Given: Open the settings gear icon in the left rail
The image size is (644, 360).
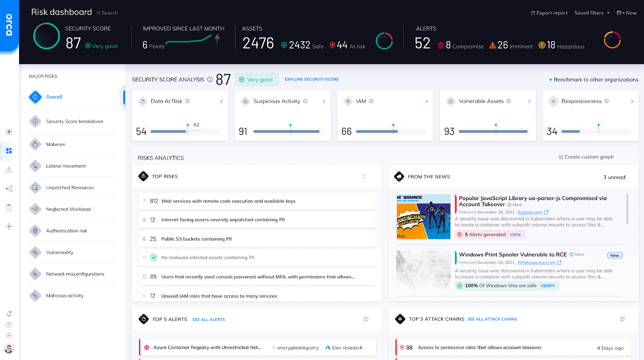Looking at the screenshot, I should pos(9,336).
